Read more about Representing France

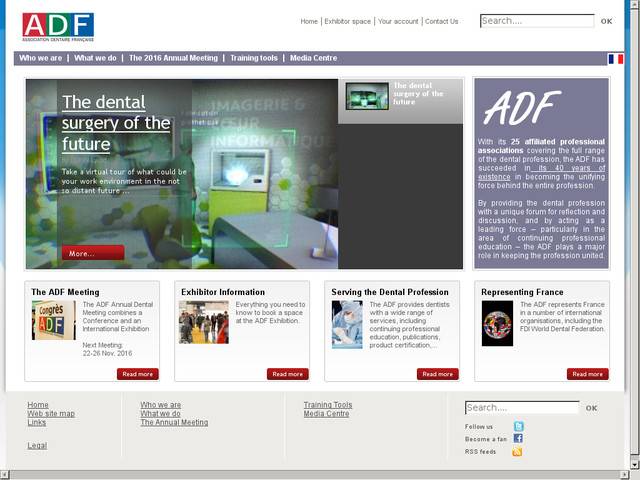587,374
